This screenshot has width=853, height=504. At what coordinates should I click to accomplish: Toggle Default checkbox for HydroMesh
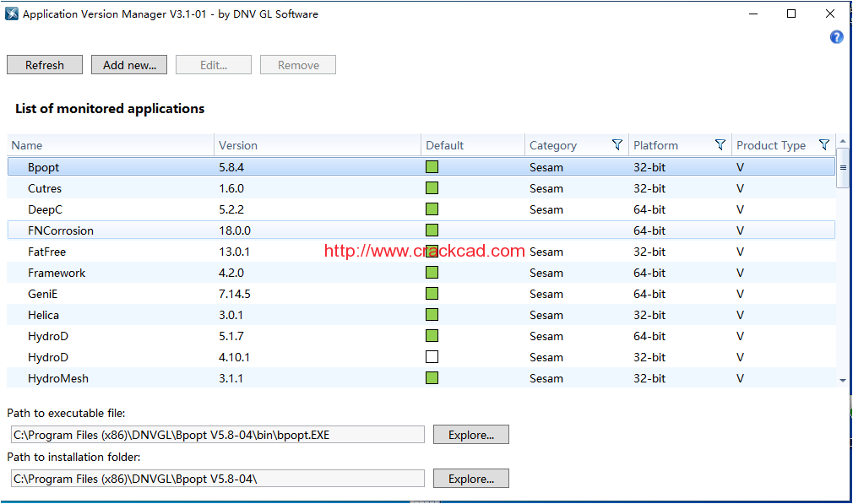(432, 378)
